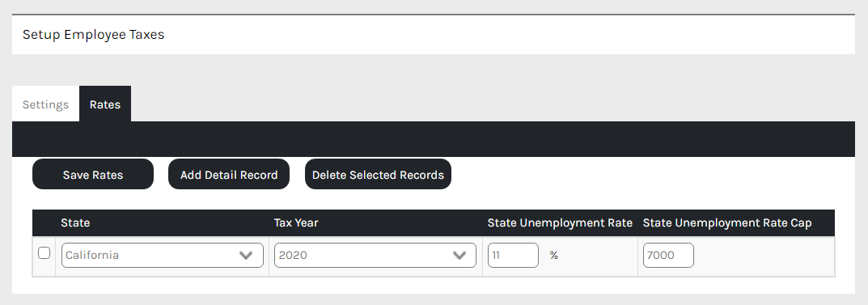Click the California text in State selector
Image resolution: width=868 pixels, height=305 pixels.
pos(92,255)
